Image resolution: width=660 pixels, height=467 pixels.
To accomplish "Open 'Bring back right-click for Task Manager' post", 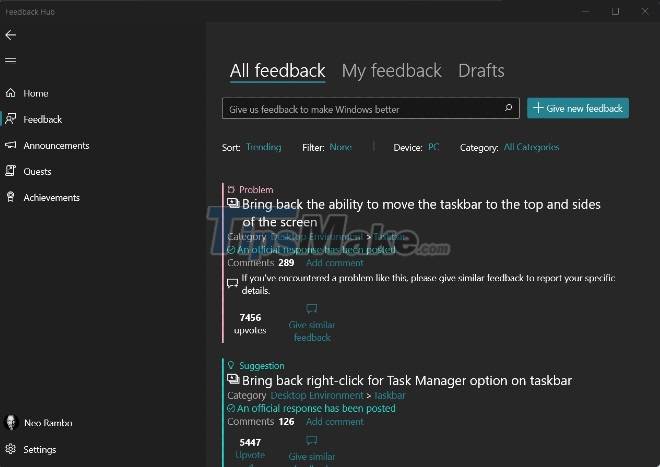I will 407,380.
